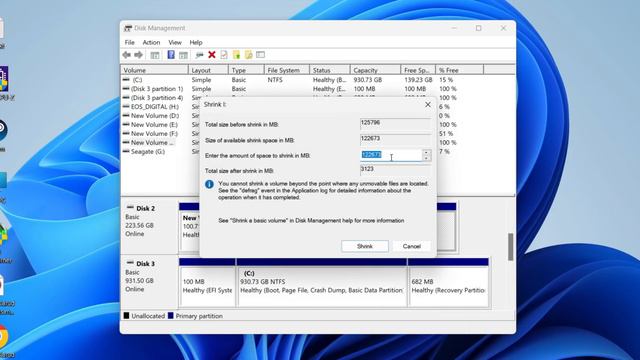640x360 pixels.
Task: Click the Forward arrow toolbar icon
Action: pos(138,55)
